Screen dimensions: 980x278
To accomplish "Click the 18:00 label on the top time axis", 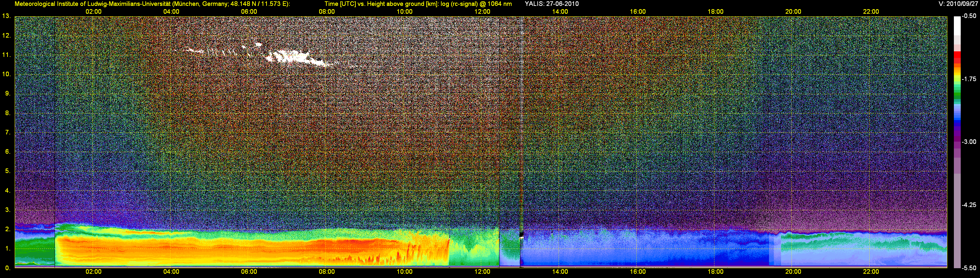I will 716,12.
